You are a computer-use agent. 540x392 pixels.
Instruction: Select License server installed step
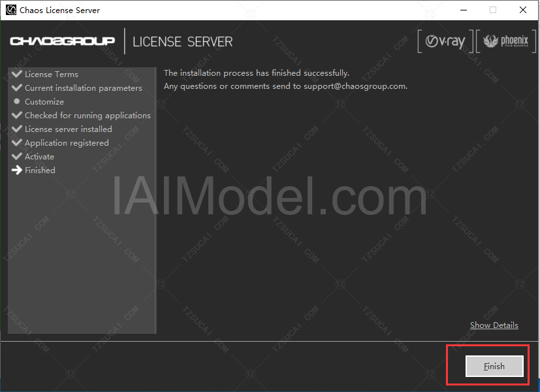tap(68, 129)
